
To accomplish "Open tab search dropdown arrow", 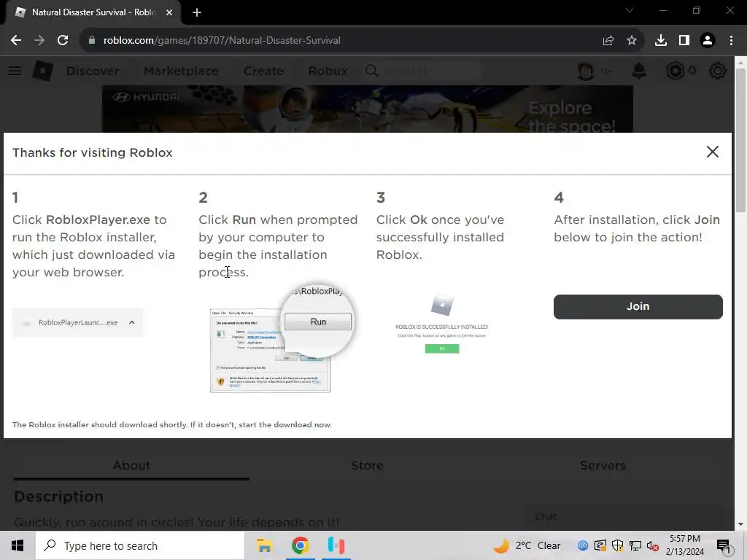I will [x=630, y=10].
